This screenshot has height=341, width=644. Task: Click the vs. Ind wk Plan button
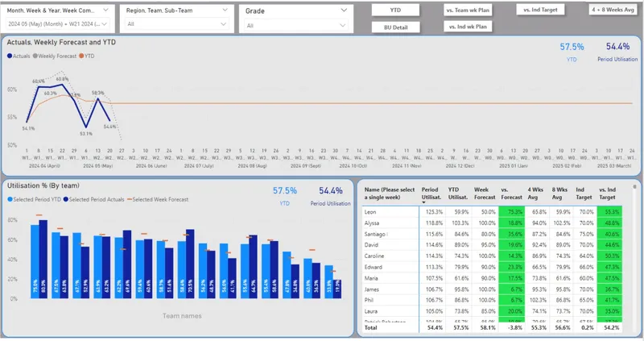(468, 27)
